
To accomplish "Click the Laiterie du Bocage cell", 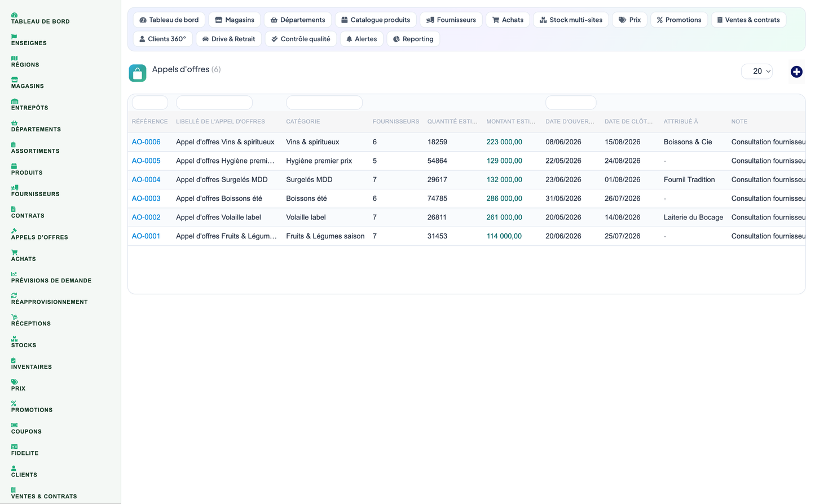I will [693, 217].
